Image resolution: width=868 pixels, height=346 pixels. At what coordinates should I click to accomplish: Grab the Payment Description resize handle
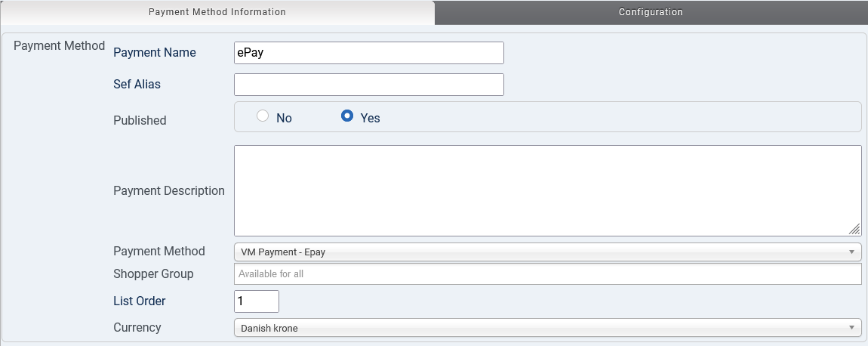coord(854,230)
